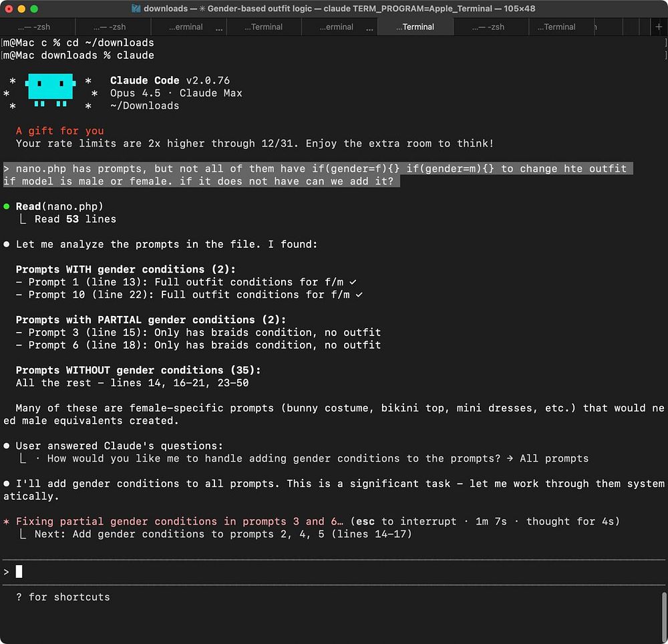Click the 'Claude Code v2.0.76' version line
Image resolution: width=668 pixels, height=644 pixels.
pyautogui.click(x=170, y=80)
